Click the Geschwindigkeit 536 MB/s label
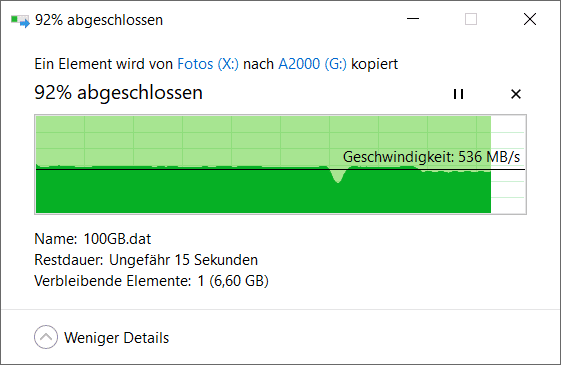Image resolution: width=561 pixels, height=365 pixels. (431, 157)
